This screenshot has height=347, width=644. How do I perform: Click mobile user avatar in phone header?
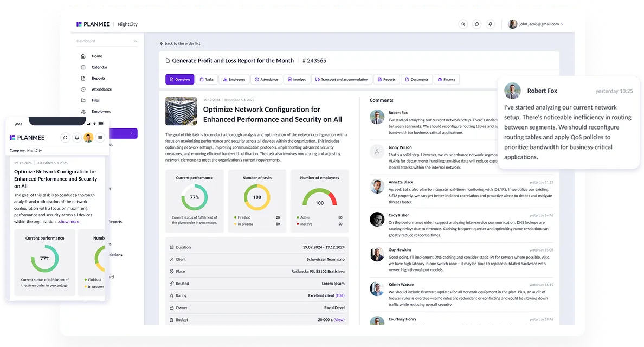pyautogui.click(x=88, y=138)
